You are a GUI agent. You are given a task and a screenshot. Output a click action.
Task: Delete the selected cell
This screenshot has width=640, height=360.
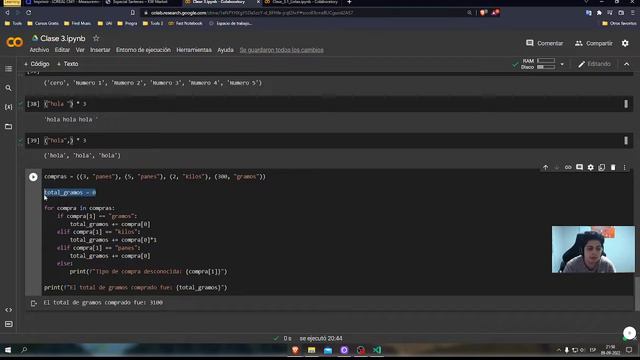613,167
